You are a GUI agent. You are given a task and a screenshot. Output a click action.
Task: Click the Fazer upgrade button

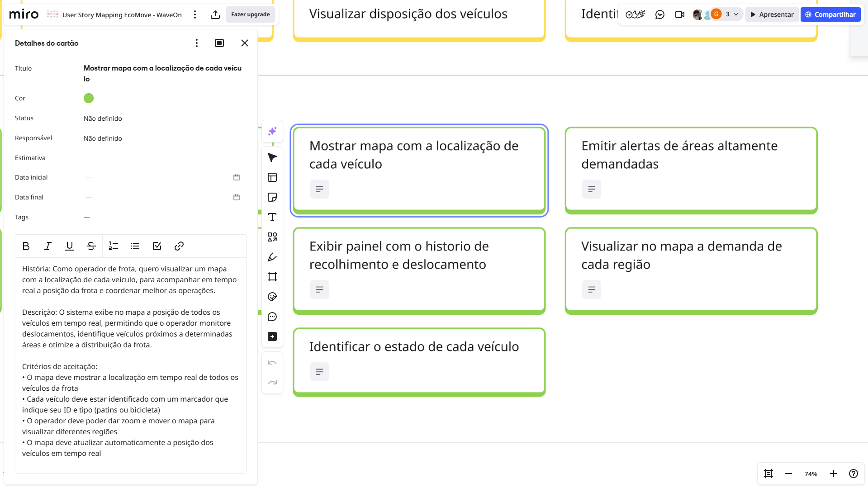250,14
